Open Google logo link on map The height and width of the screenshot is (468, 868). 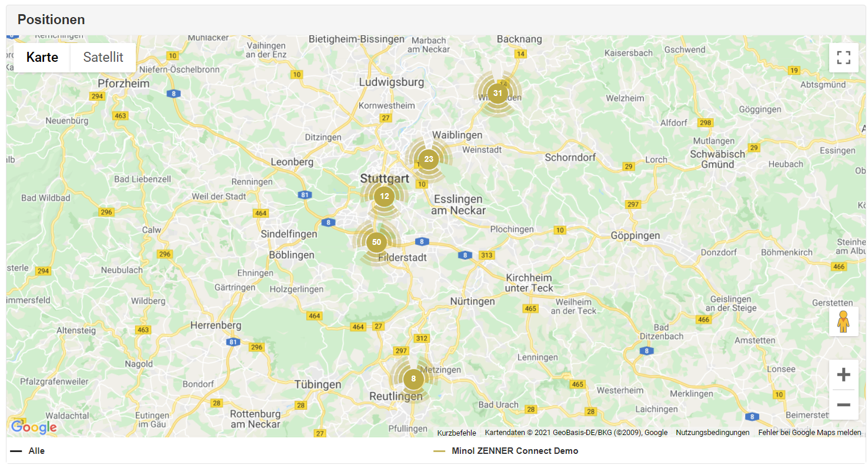tap(34, 427)
